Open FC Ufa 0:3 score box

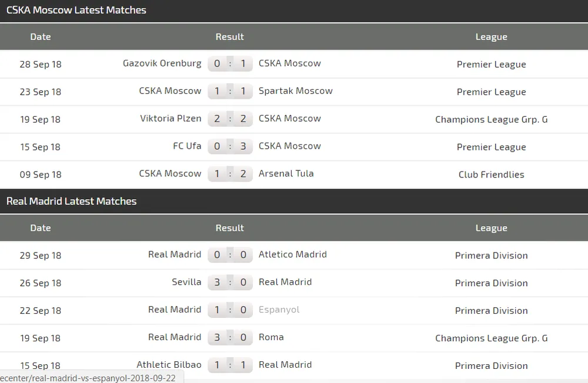[x=230, y=146]
